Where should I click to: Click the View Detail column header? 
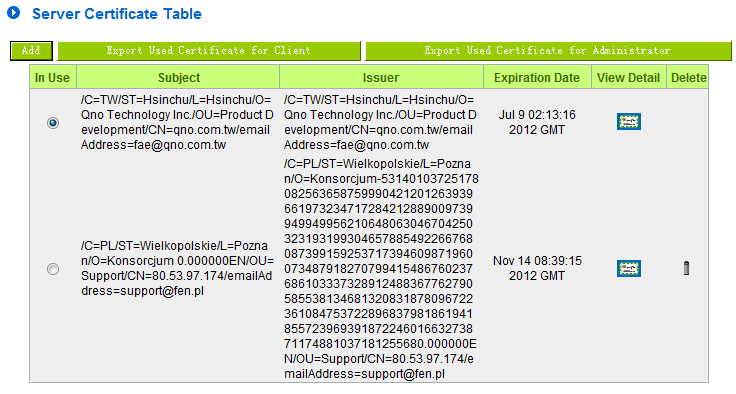click(x=629, y=77)
